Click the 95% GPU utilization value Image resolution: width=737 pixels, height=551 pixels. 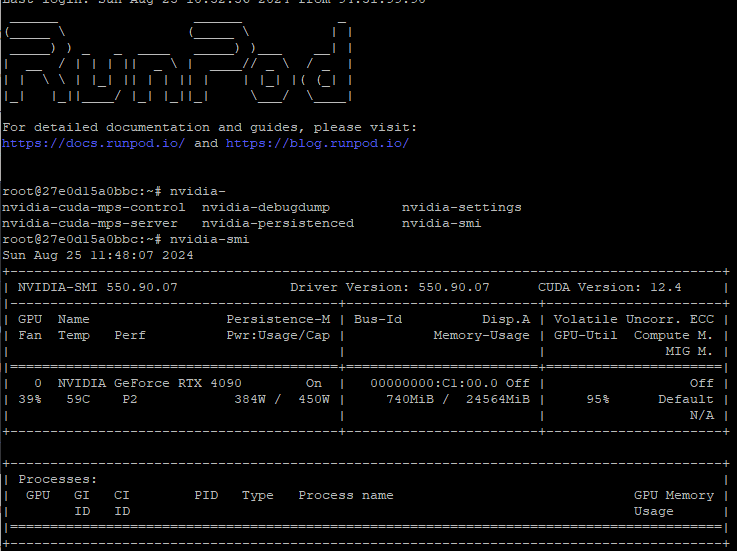click(597, 399)
